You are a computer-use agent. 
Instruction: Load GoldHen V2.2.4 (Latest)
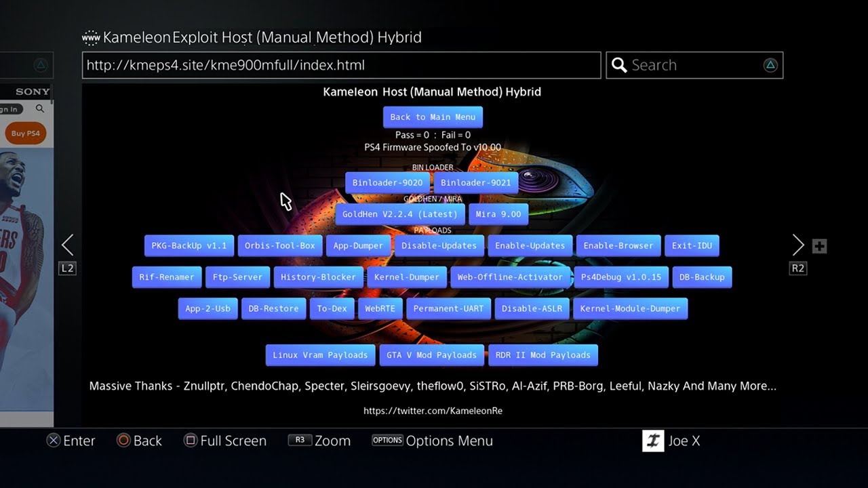tap(400, 214)
